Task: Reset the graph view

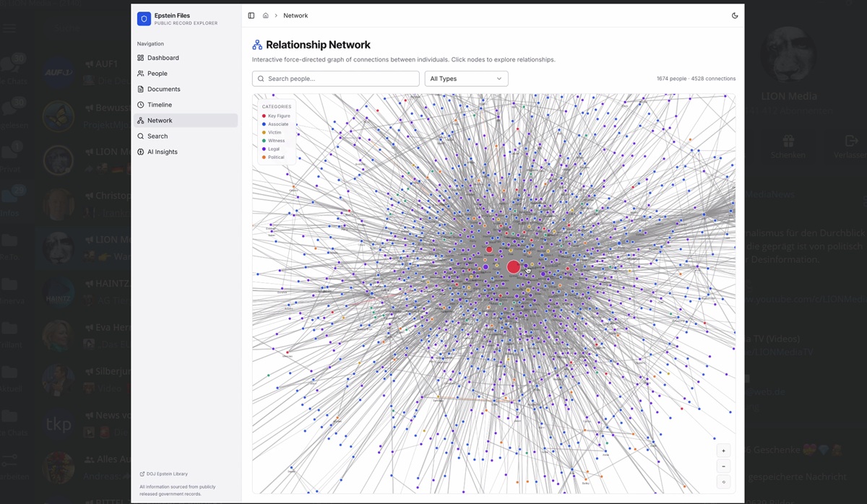Action: [x=723, y=482]
